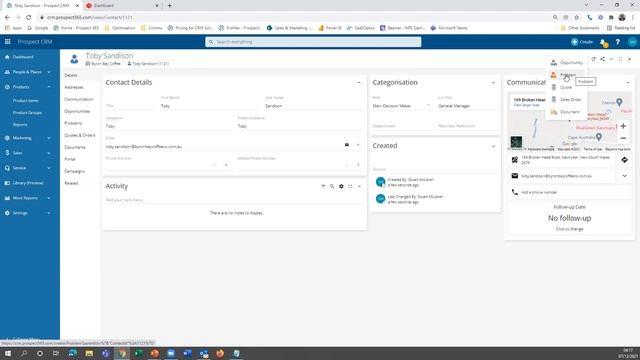Click the refresh record icon

[x=593, y=59]
